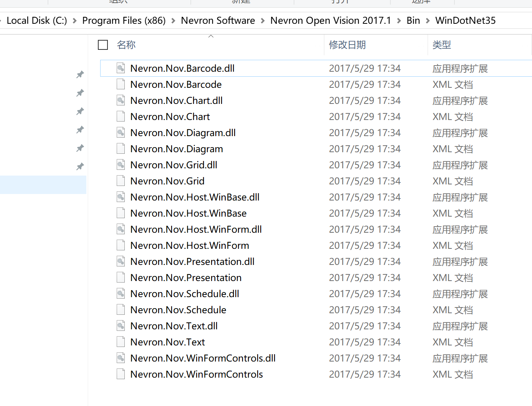Image resolution: width=532 pixels, height=406 pixels.
Task: Sort by 名称 column header
Action: pyautogui.click(x=126, y=45)
